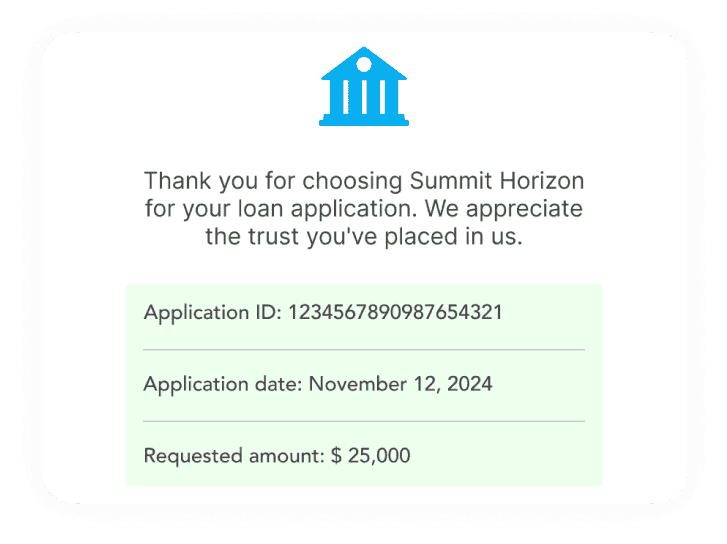
Task: Click the 'Summit Horizon' name in the message
Action: 497,180
